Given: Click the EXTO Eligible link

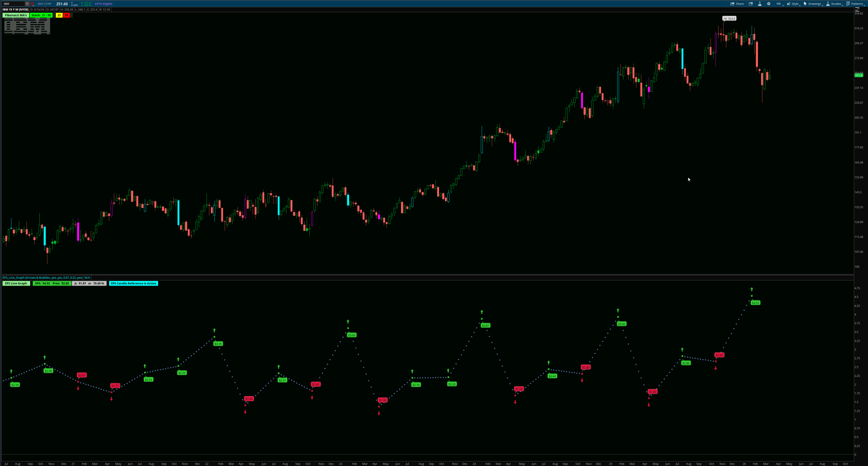Looking at the screenshot, I should (104, 4).
